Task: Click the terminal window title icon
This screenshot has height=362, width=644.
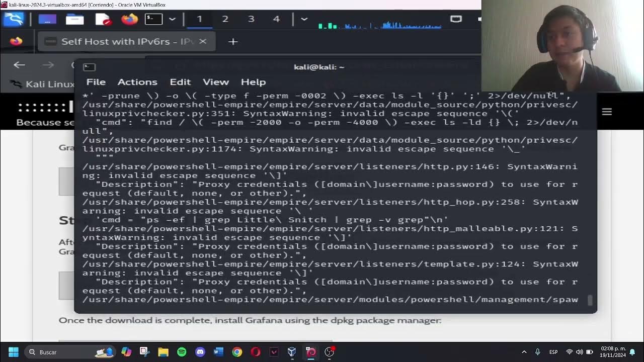Action: [89, 67]
